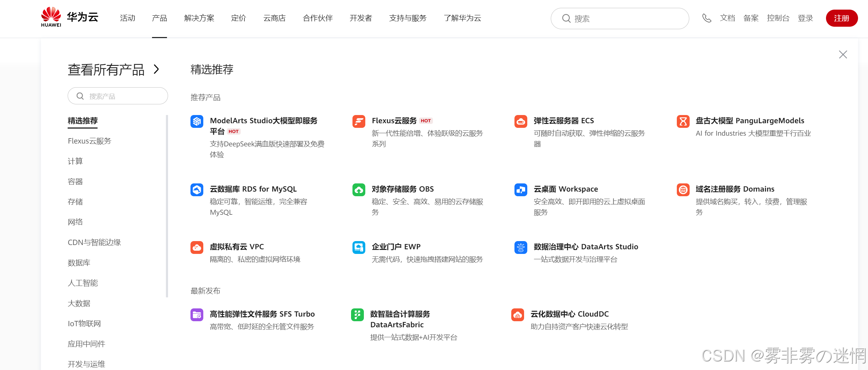Open the 文档 link
Image resolution: width=868 pixels, height=370 pixels.
727,18
